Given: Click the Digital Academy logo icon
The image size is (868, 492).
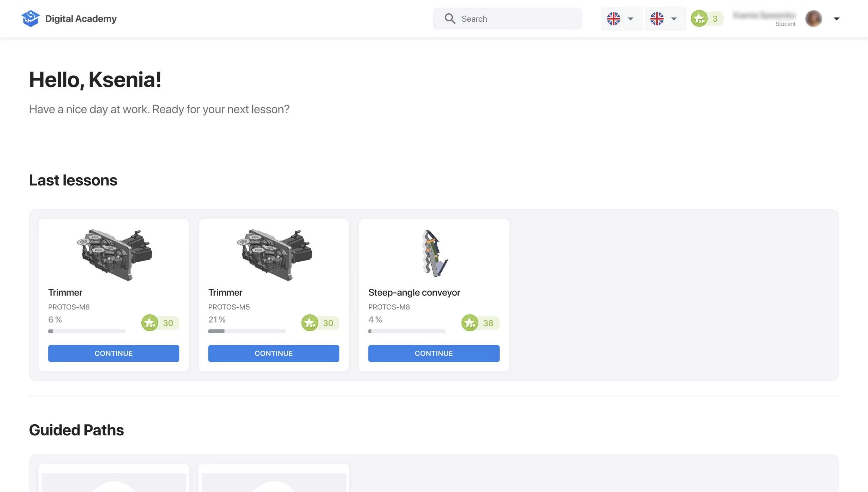Looking at the screenshot, I should pos(30,18).
